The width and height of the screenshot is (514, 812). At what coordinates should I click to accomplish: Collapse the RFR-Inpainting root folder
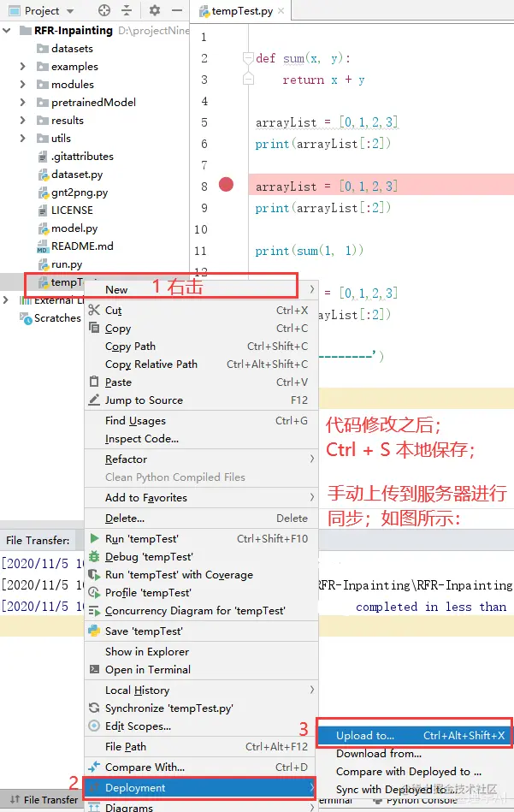7,31
